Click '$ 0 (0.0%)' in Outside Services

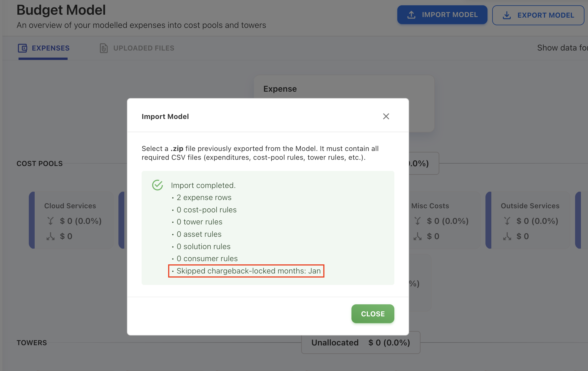pyautogui.click(x=537, y=221)
